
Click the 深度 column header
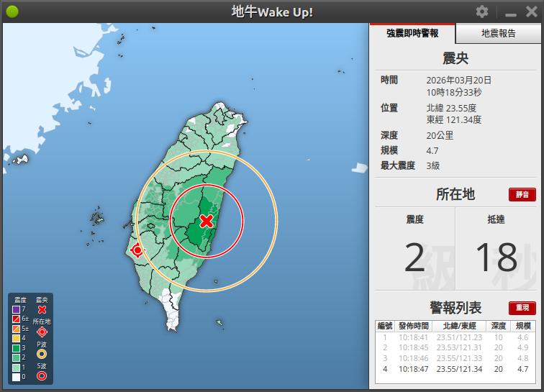[499, 326]
